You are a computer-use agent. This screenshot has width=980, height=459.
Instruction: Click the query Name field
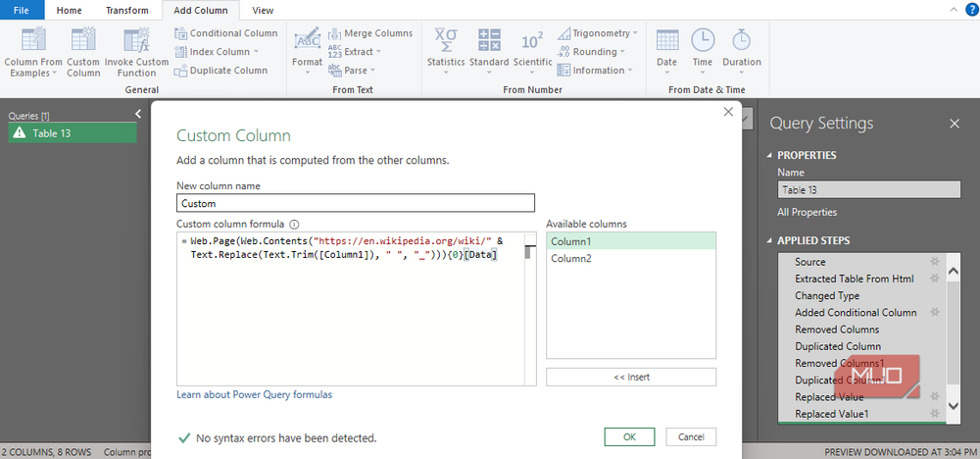tap(868, 189)
